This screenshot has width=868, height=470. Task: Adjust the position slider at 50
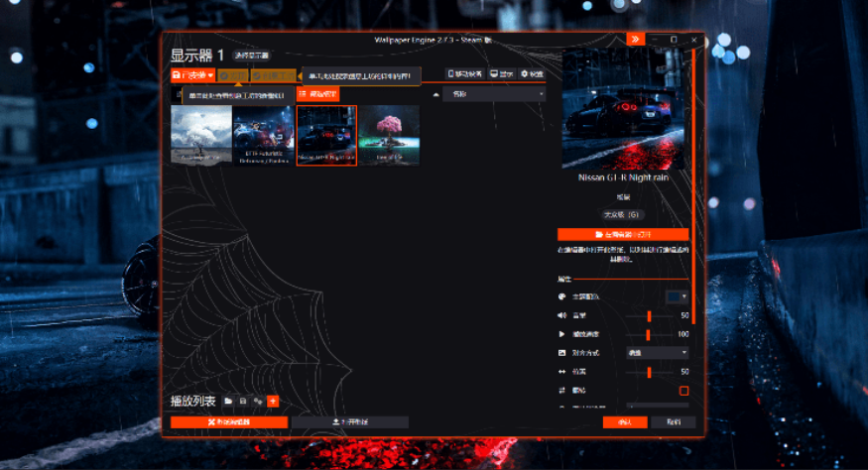650,372
